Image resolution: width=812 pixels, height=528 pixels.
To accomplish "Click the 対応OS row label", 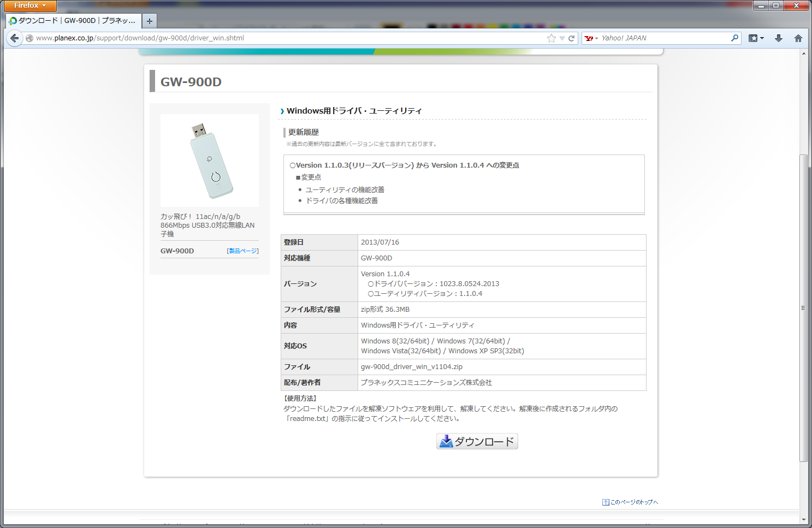I will (295, 346).
